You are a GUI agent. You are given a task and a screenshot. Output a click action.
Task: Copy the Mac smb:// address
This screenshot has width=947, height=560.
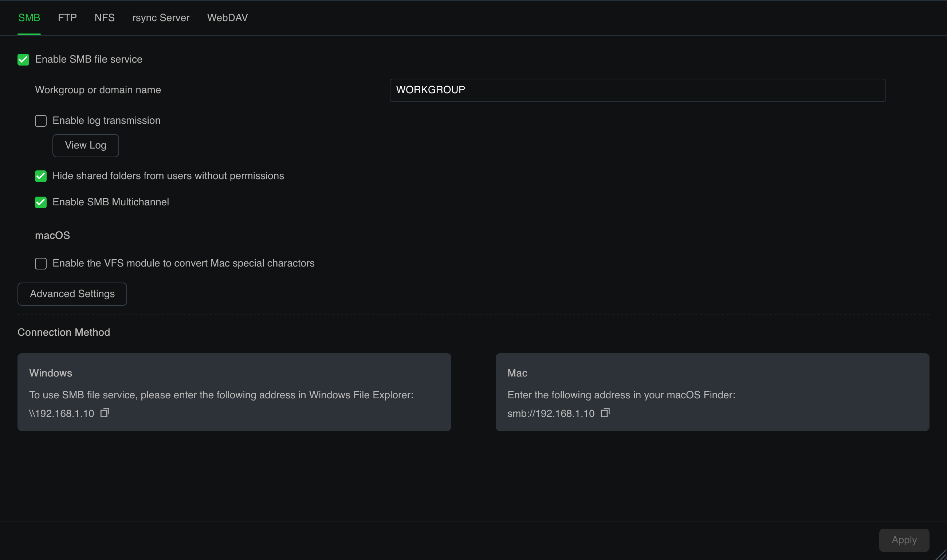605,413
